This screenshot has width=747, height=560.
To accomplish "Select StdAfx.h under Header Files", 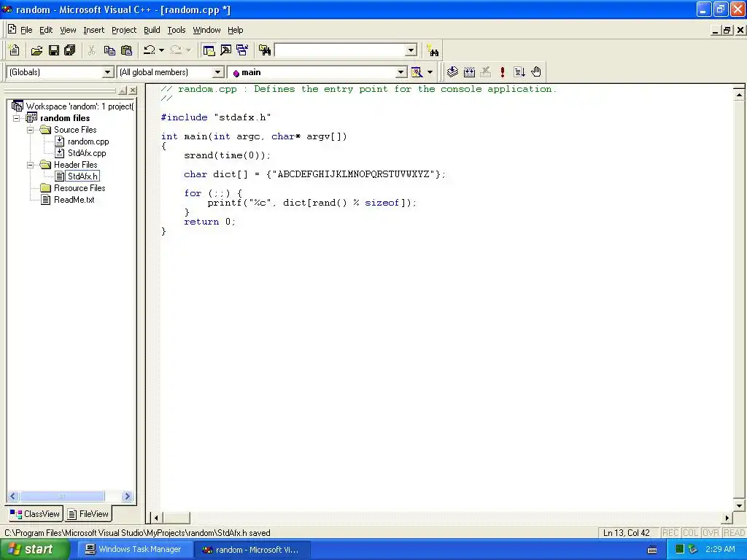I will (82, 176).
